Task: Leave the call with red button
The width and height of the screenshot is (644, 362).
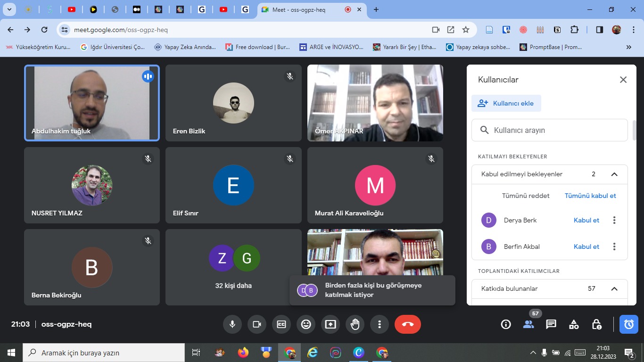Action: point(408,324)
